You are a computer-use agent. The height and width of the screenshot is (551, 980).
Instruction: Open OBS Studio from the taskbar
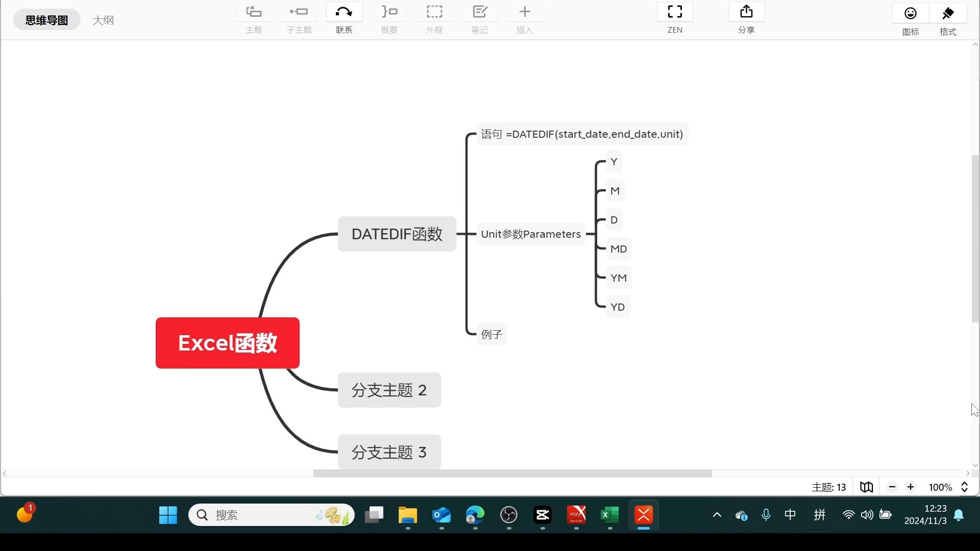(x=509, y=515)
